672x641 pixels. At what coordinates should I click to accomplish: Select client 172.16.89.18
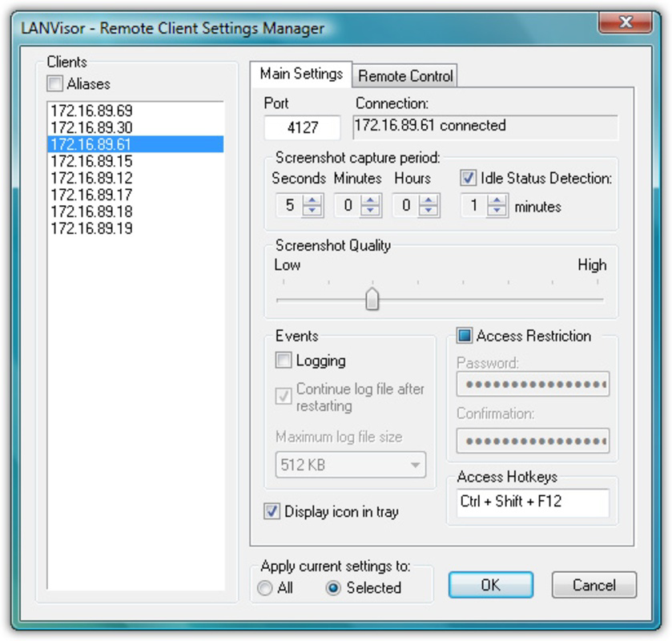[135, 211]
